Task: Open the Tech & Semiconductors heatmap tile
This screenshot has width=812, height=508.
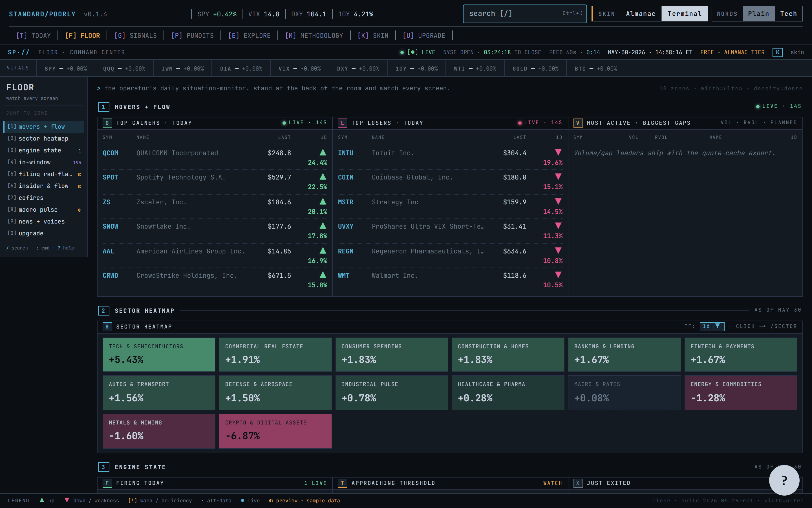Action: click(159, 355)
